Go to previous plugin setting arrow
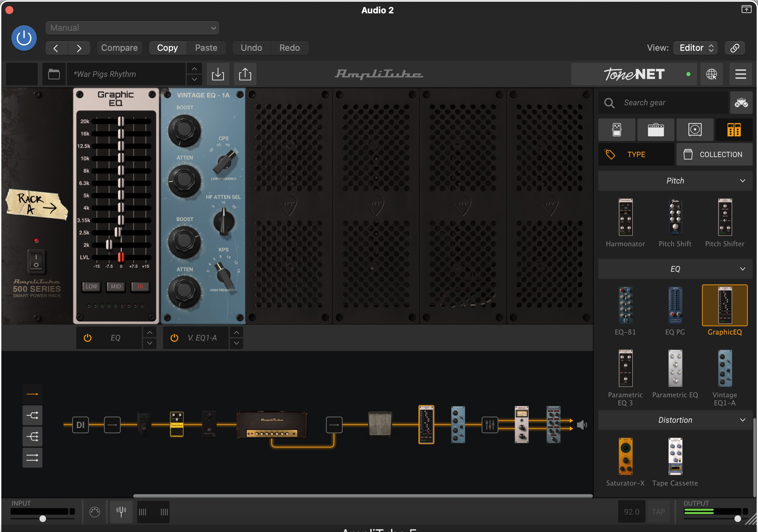This screenshot has width=758, height=532. pyautogui.click(x=56, y=48)
